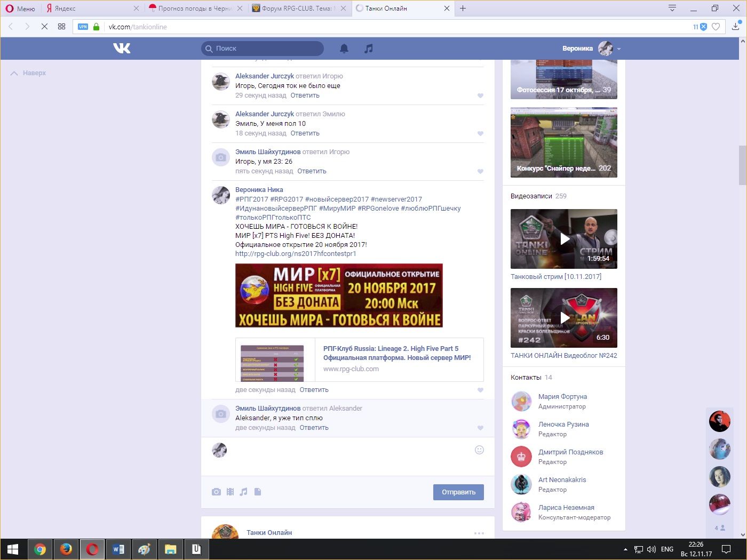Open the rpg-club.org contest link
The image size is (747, 560).
pyautogui.click(x=296, y=254)
